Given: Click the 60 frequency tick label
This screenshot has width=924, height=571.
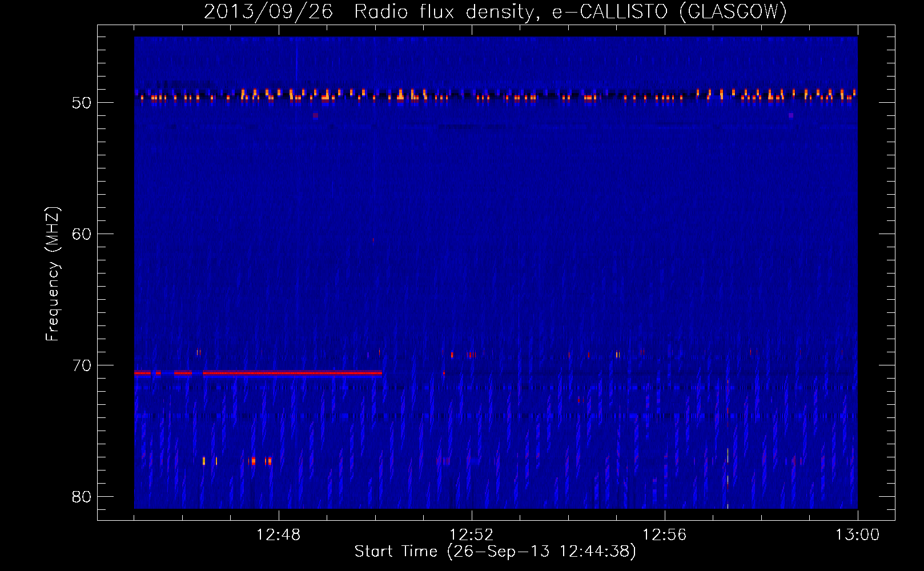Looking at the screenshot, I should click(x=82, y=234).
